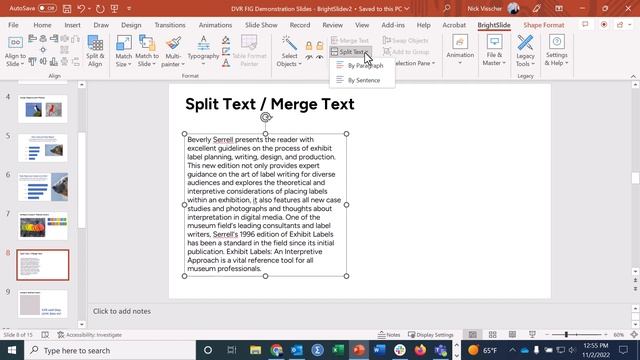Switch to the Design tab
Viewport: 640px width, 360px height.
pos(131,25)
